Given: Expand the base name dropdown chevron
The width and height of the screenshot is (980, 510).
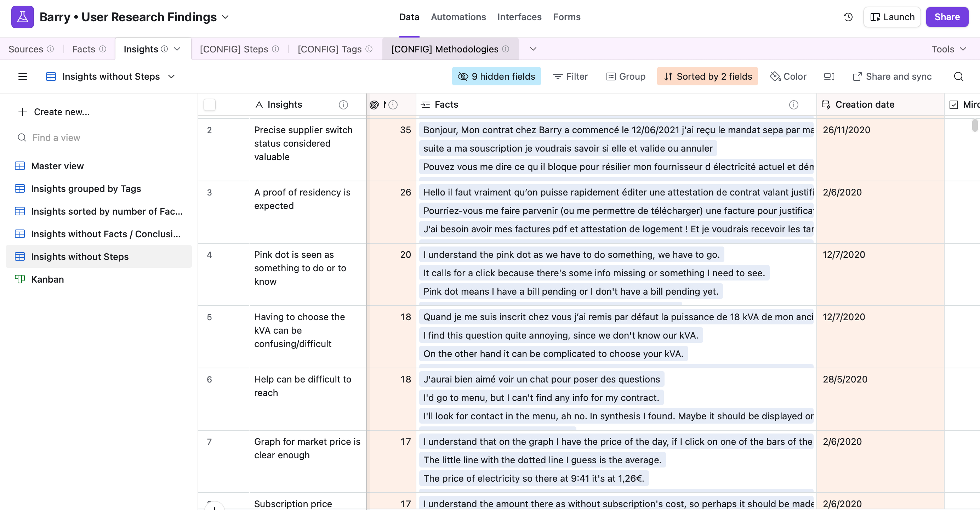Looking at the screenshot, I should click(x=225, y=17).
